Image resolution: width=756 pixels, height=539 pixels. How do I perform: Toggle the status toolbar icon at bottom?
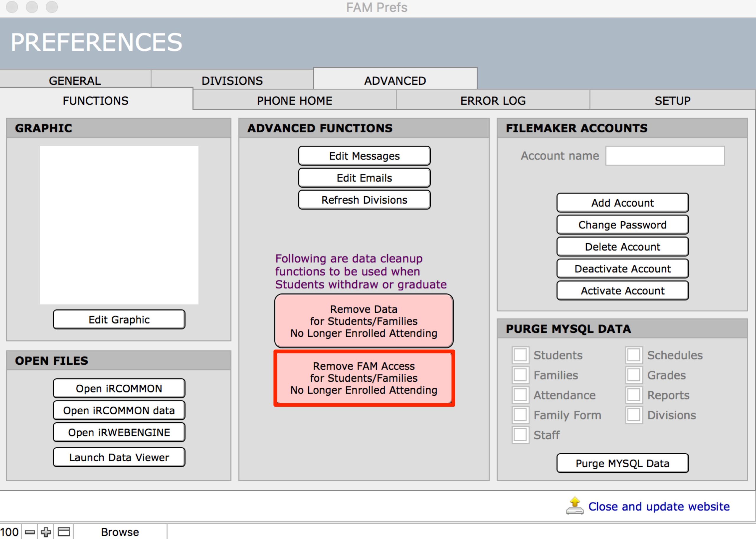click(x=64, y=532)
